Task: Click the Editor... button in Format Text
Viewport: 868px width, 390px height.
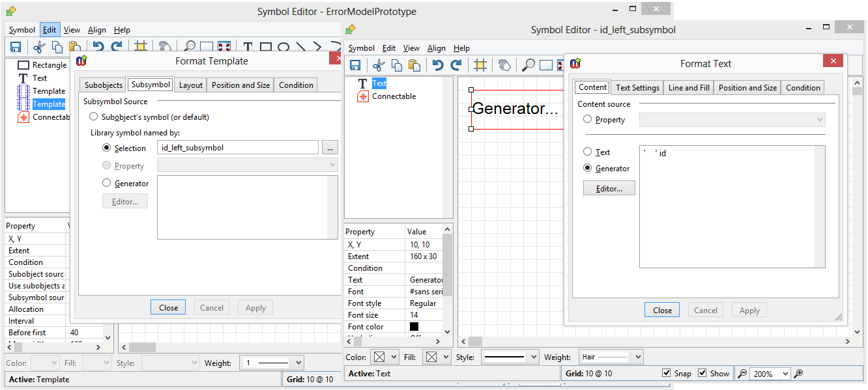Action: [609, 188]
